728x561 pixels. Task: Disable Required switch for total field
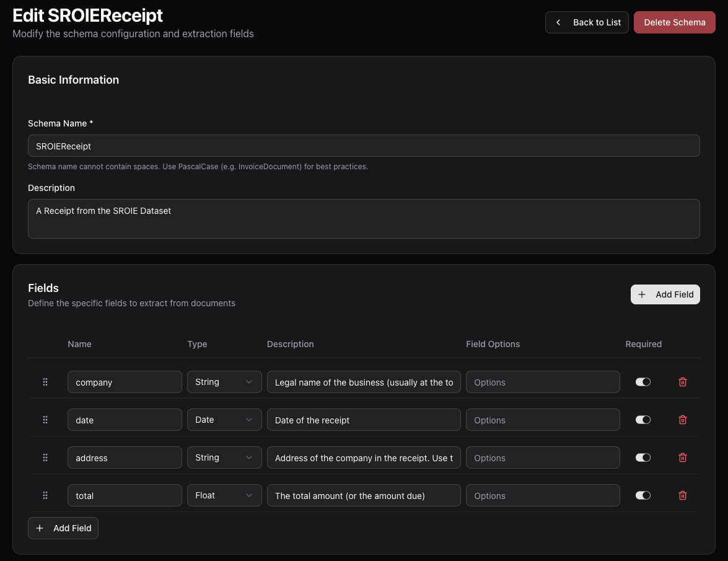click(643, 495)
